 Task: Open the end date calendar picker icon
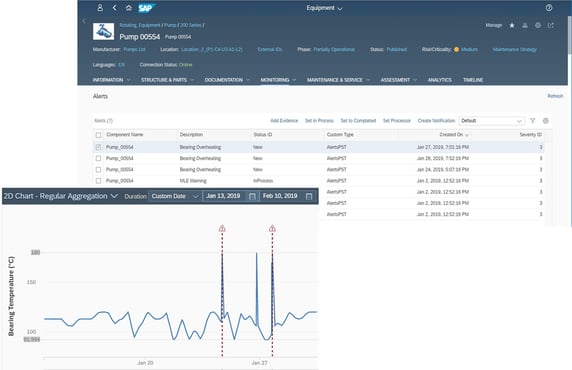click(309, 196)
